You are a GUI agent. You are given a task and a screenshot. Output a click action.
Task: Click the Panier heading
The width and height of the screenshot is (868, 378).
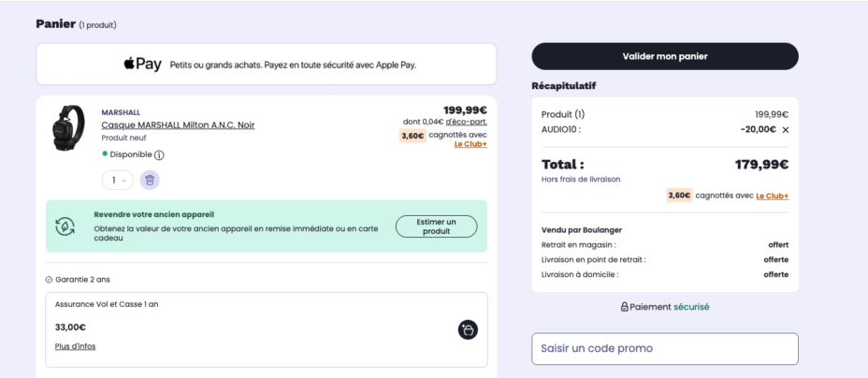pos(55,23)
